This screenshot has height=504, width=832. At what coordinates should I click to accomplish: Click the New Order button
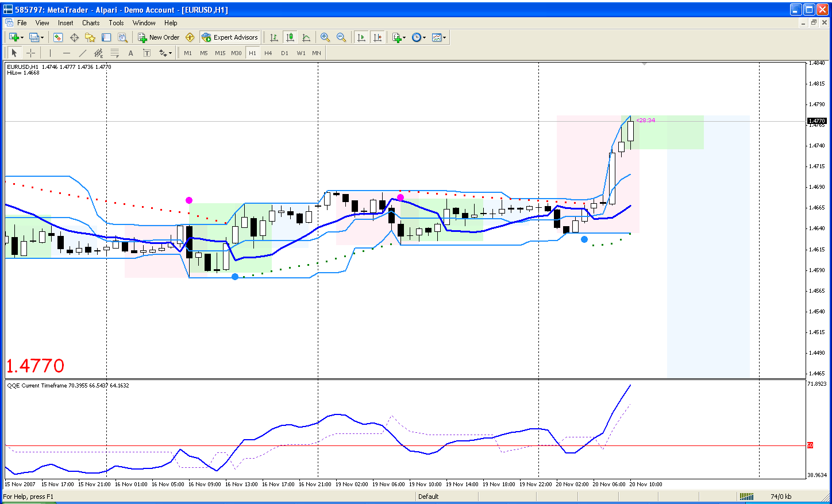(x=159, y=37)
